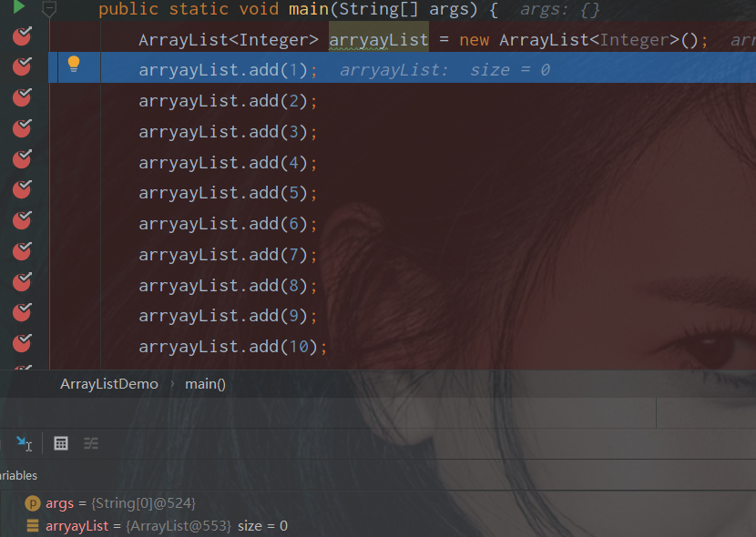Click the main() breadcrumb
This screenshot has width=756, height=537.
pyautogui.click(x=205, y=384)
